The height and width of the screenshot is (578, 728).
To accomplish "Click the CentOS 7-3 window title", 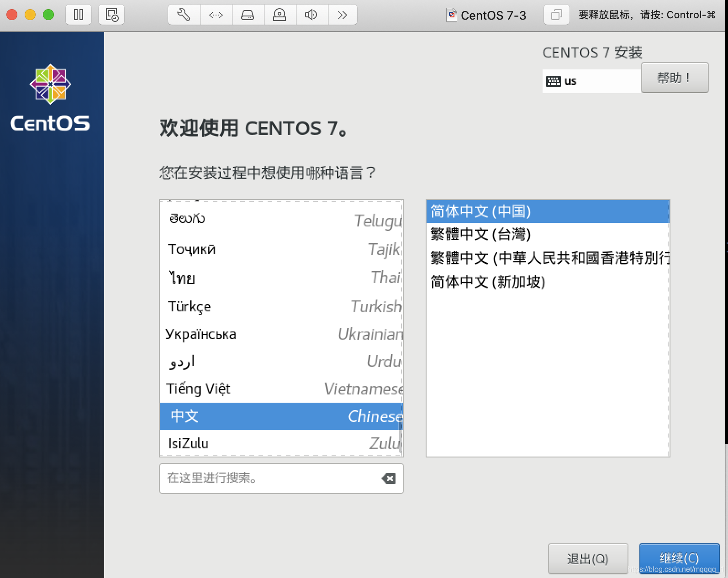I will (x=486, y=16).
